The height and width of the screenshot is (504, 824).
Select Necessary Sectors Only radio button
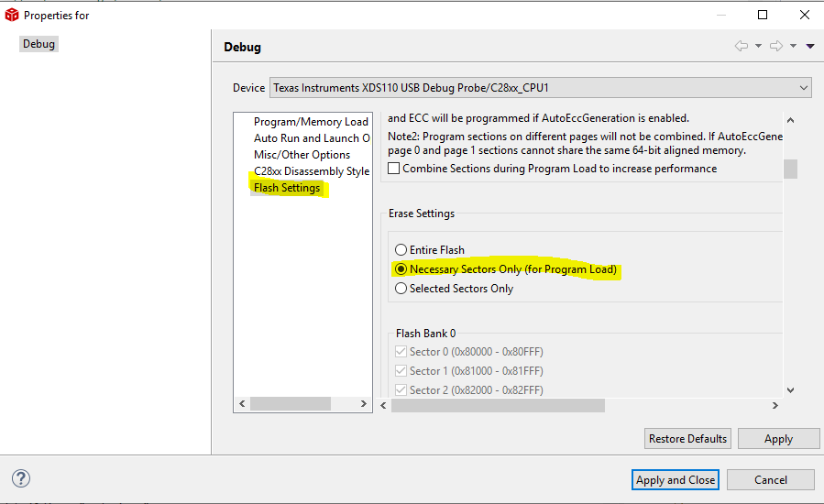point(401,269)
